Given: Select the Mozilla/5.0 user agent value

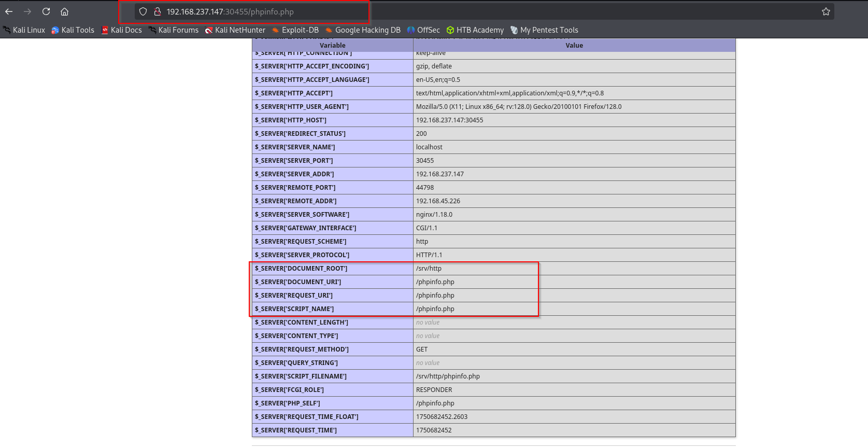Looking at the screenshot, I should pyautogui.click(x=519, y=107).
